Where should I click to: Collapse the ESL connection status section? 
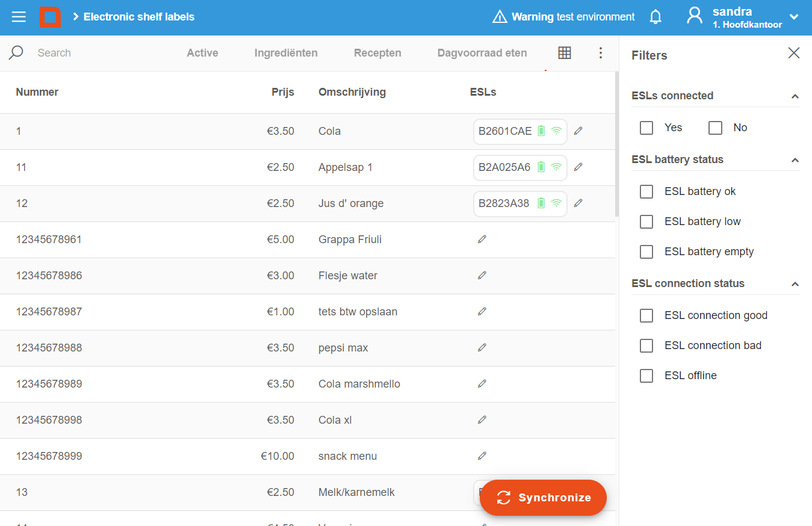coord(795,284)
